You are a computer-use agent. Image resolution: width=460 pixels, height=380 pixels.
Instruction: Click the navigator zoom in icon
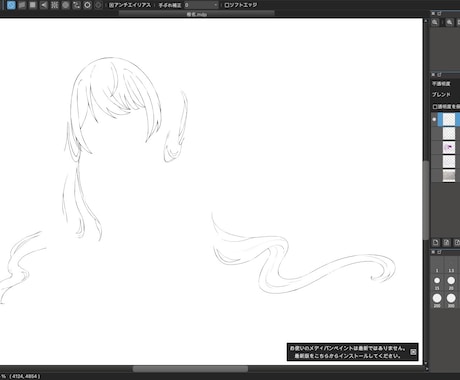click(450, 22)
